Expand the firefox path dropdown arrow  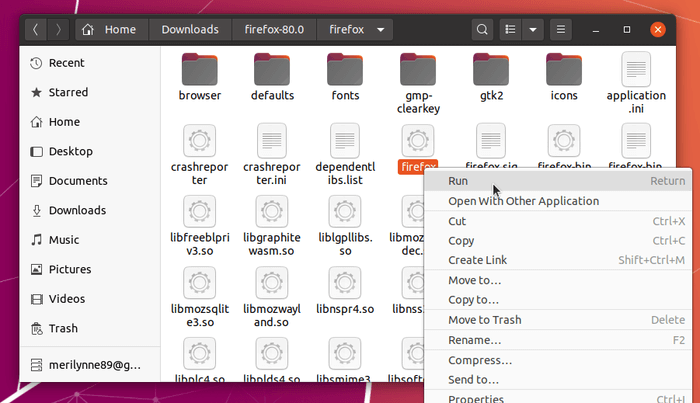(x=380, y=30)
